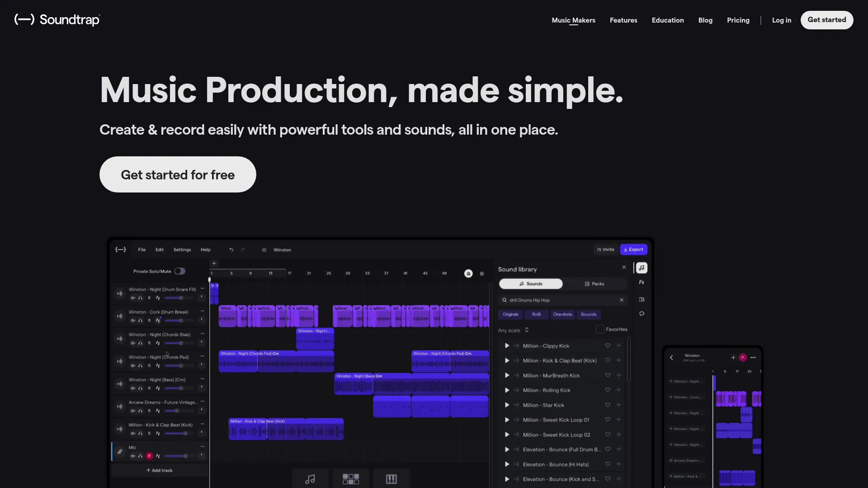Click the purple Export button

click(x=633, y=249)
